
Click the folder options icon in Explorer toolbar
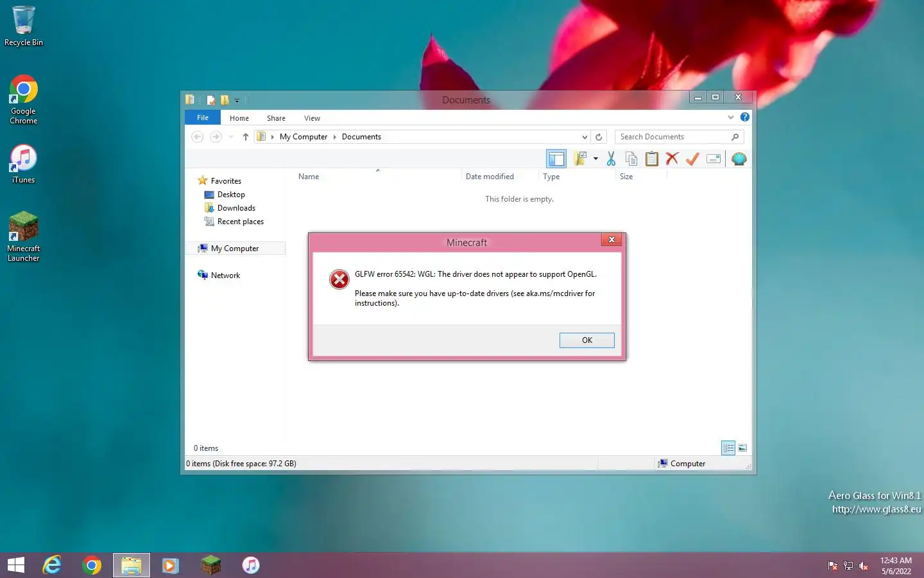coord(580,159)
